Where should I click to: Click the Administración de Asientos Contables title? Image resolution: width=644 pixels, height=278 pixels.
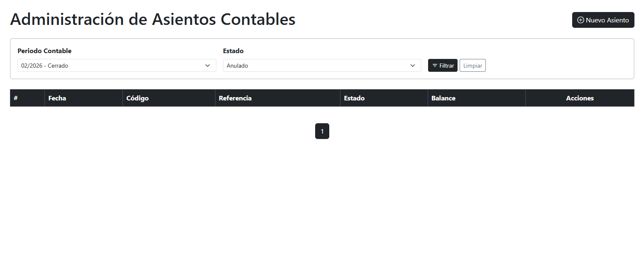pos(153,19)
